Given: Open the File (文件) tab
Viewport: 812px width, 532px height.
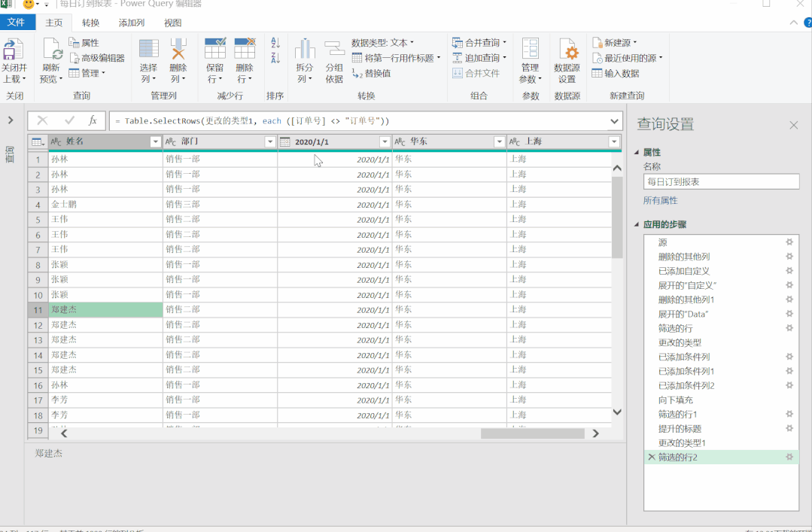Looking at the screenshot, I should click(x=16, y=23).
